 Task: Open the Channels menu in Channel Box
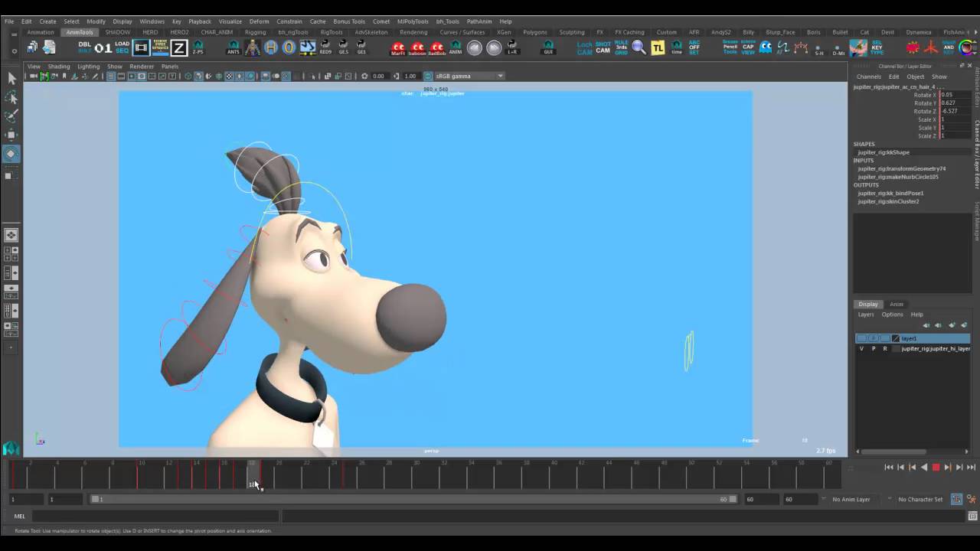[x=868, y=77]
